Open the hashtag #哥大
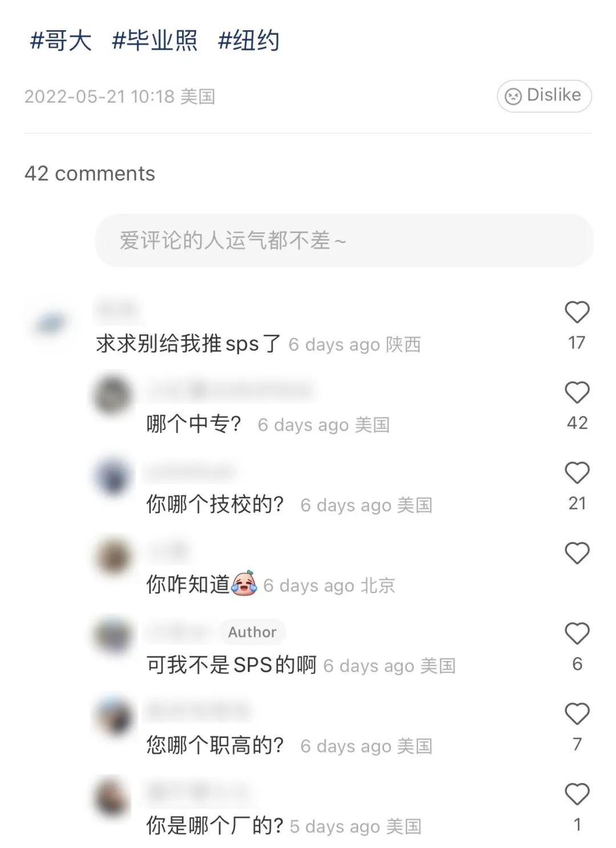This screenshot has width=616, height=848. [60, 41]
